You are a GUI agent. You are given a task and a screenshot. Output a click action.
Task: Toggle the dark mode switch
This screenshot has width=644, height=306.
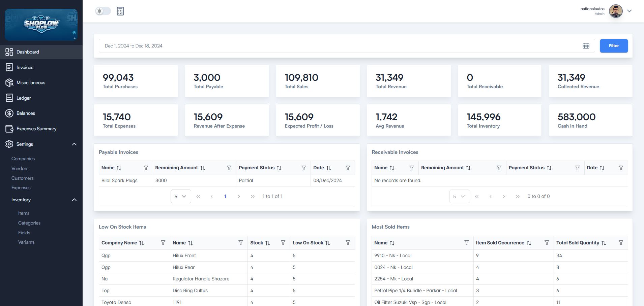pyautogui.click(x=103, y=11)
